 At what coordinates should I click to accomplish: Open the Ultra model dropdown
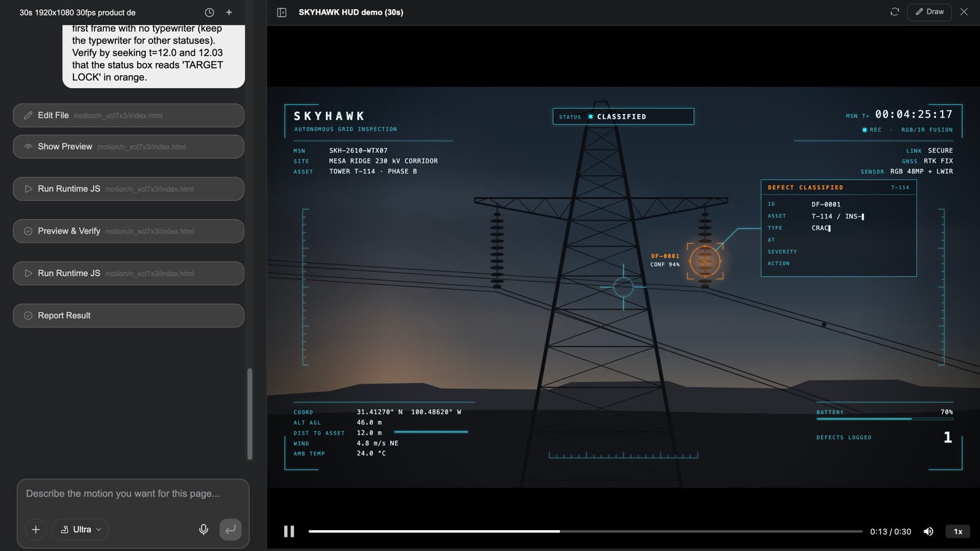click(81, 530)
